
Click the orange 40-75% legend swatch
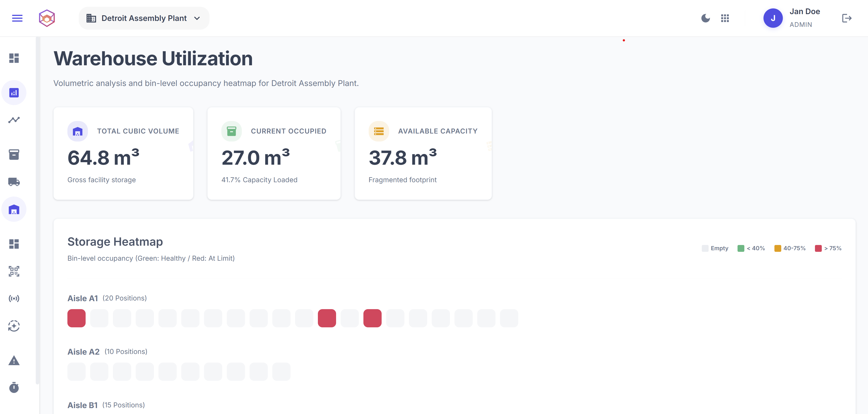point(778,248)
